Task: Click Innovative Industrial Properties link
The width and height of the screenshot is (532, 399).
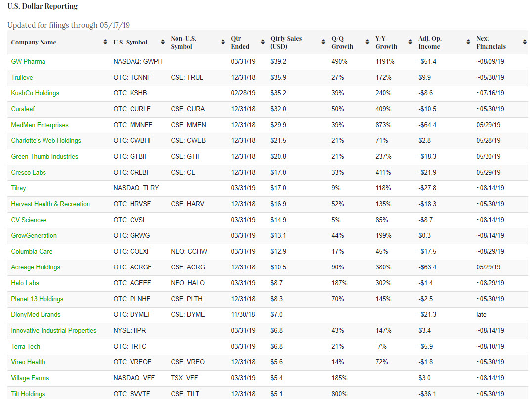Action: [54, 331]
